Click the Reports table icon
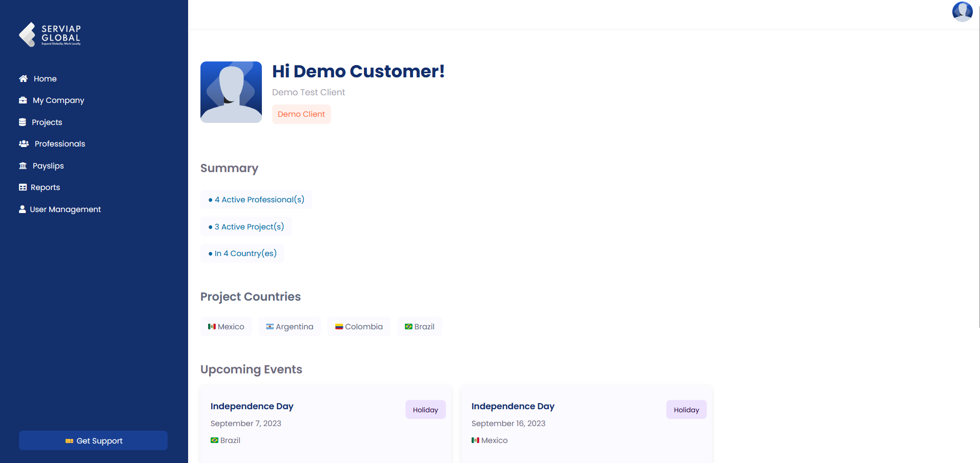 point(23,187)
